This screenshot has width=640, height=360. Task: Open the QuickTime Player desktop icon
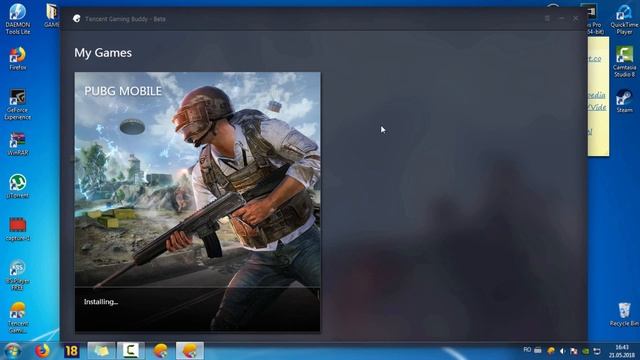click(x=624, y=19)
